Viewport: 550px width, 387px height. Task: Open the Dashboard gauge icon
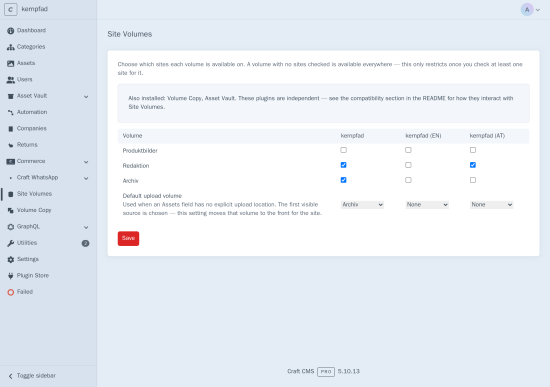click(x=11, y=31)
